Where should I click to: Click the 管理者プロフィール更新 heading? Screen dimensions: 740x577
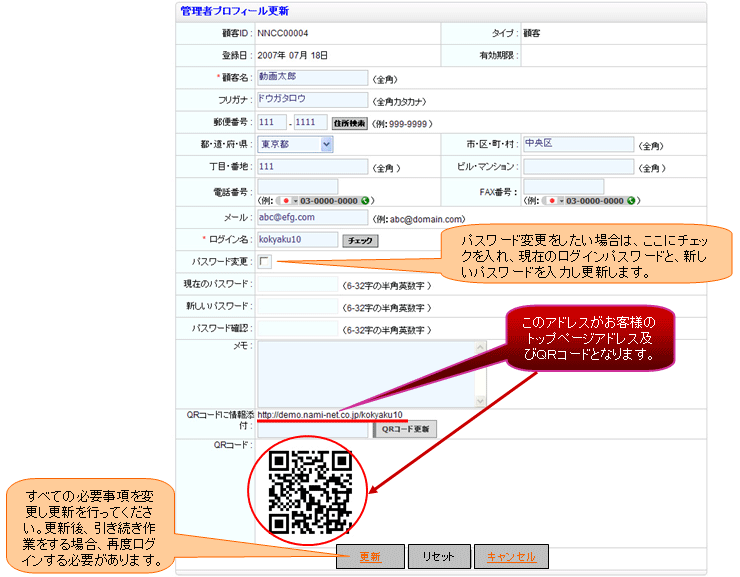coord(235,11)
